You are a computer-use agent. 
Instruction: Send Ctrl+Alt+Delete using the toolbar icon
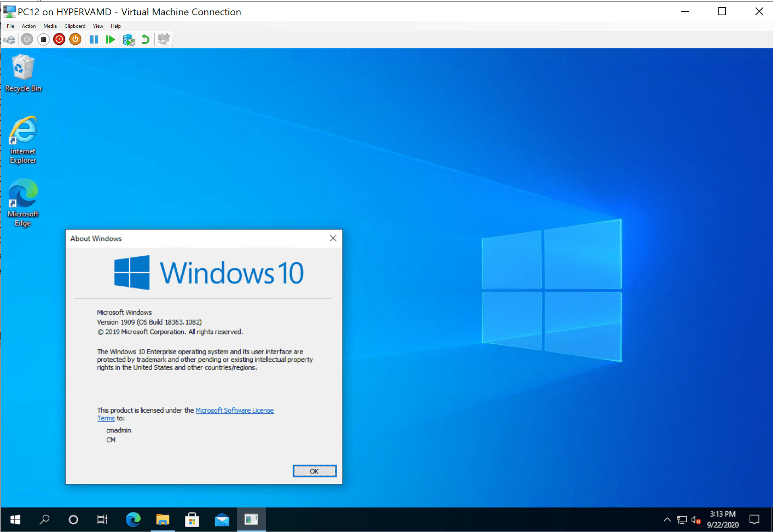click(9, 39)
